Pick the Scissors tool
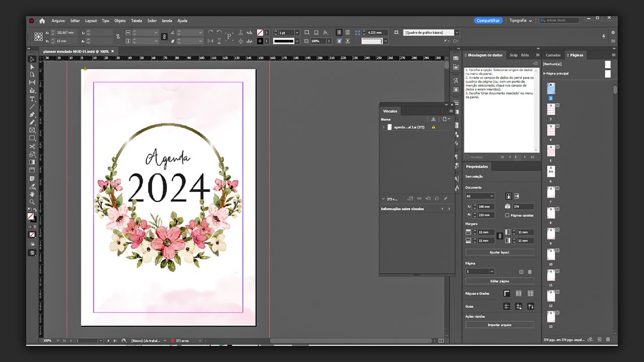 tap(32, 146)
